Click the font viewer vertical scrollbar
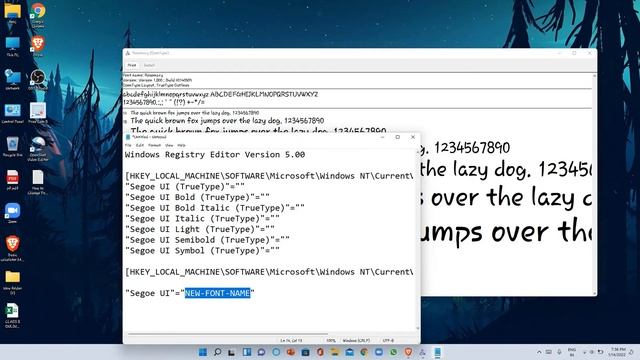This screenshot has height=360, width=640. 594,184
